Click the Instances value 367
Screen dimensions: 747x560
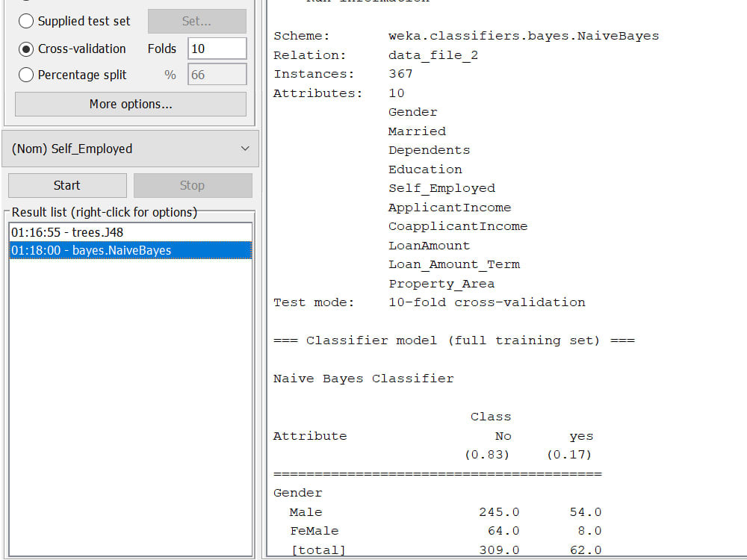400,74
